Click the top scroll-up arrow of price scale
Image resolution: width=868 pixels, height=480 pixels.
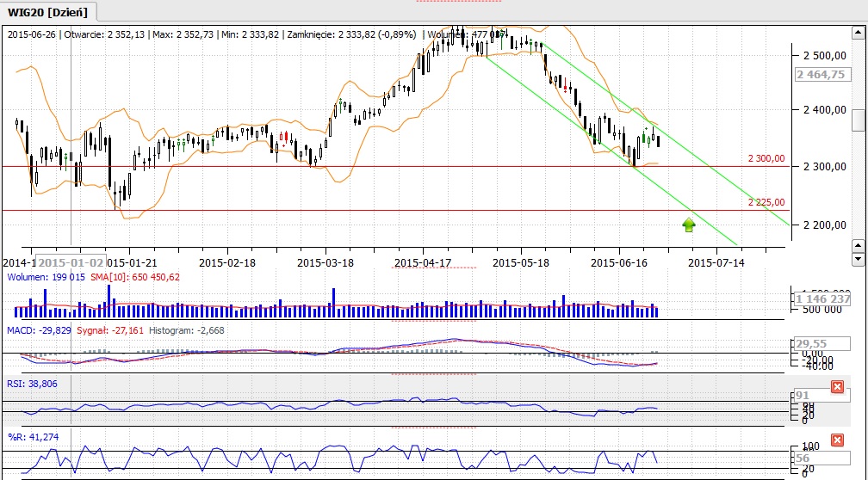tap(858, 34)
